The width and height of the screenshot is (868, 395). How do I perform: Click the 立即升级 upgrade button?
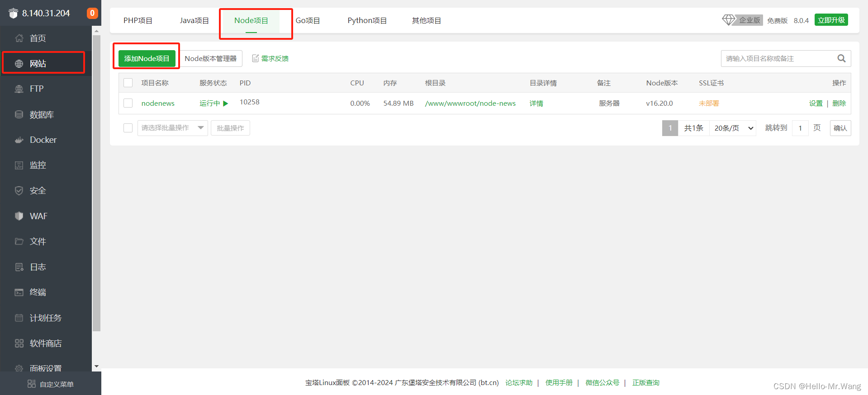point(831,20)
